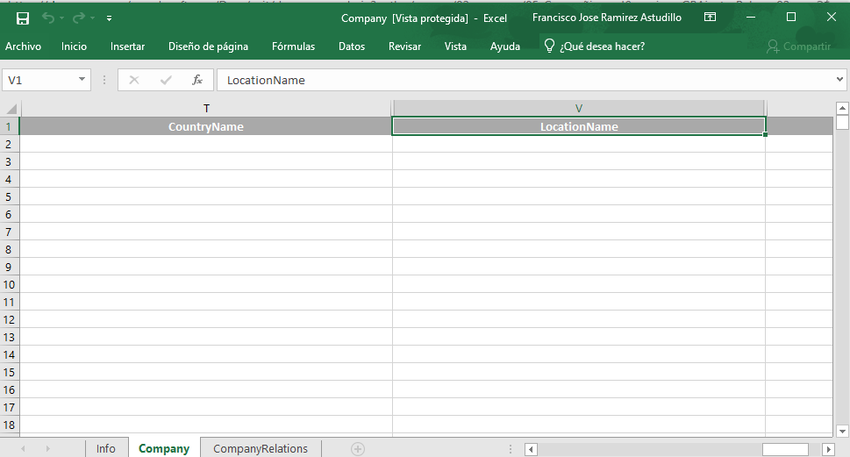The width and height of the screenshot is (850, 457).
Task: Click the tab scroll splitter dots handle
Action: (x=510, y=449)
